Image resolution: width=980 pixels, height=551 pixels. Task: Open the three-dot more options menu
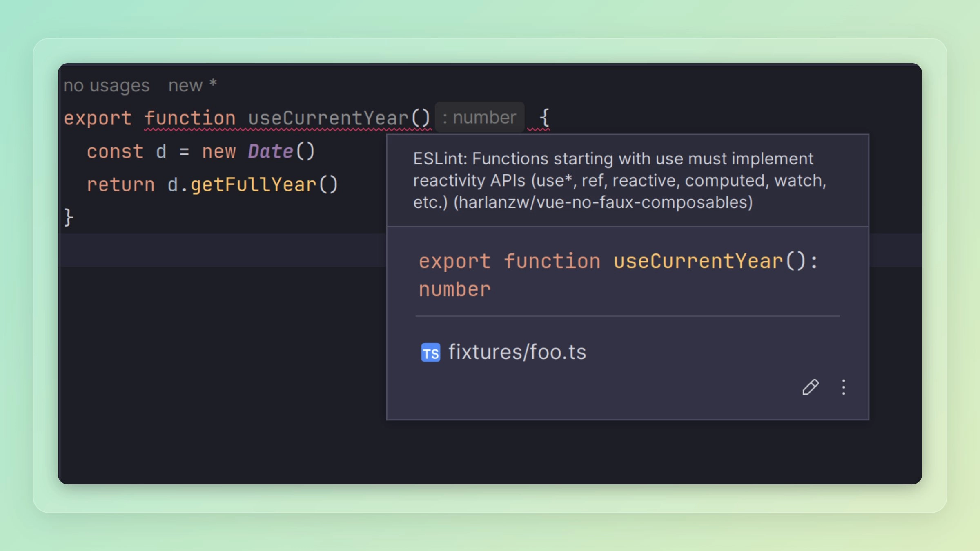[844, 387]
